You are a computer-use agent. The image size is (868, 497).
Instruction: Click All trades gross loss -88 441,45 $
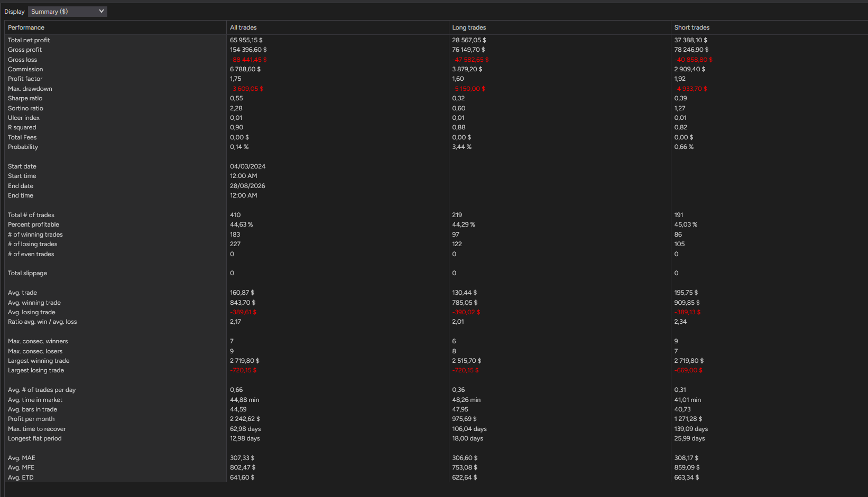[x=248, y=60]
